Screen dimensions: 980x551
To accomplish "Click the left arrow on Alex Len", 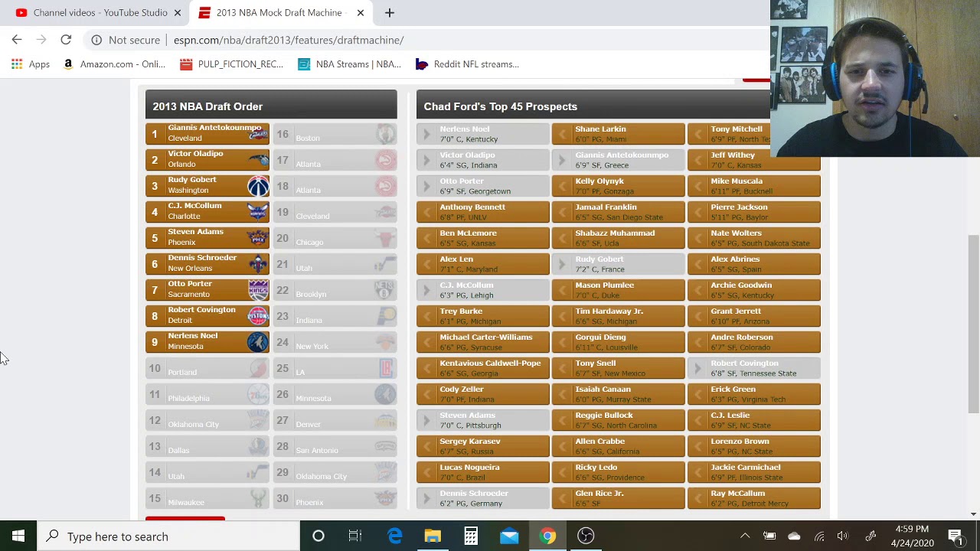I will pyautogui.click(x=427, y=264).
